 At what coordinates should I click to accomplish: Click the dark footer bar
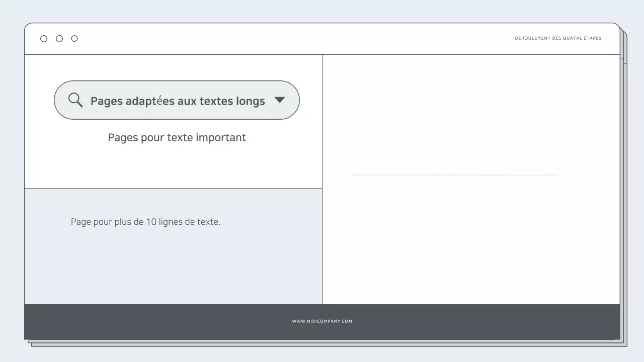(201, 322)
